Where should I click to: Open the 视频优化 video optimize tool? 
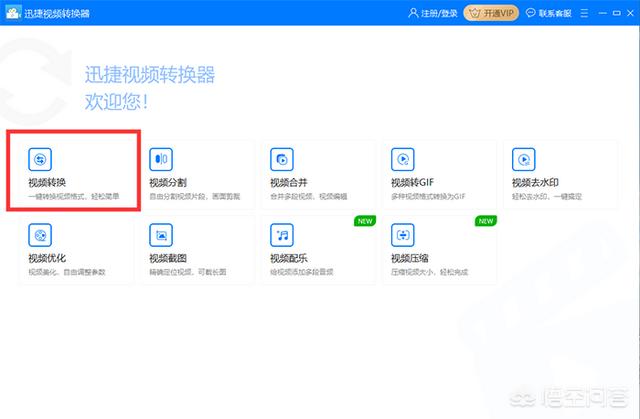75,249
